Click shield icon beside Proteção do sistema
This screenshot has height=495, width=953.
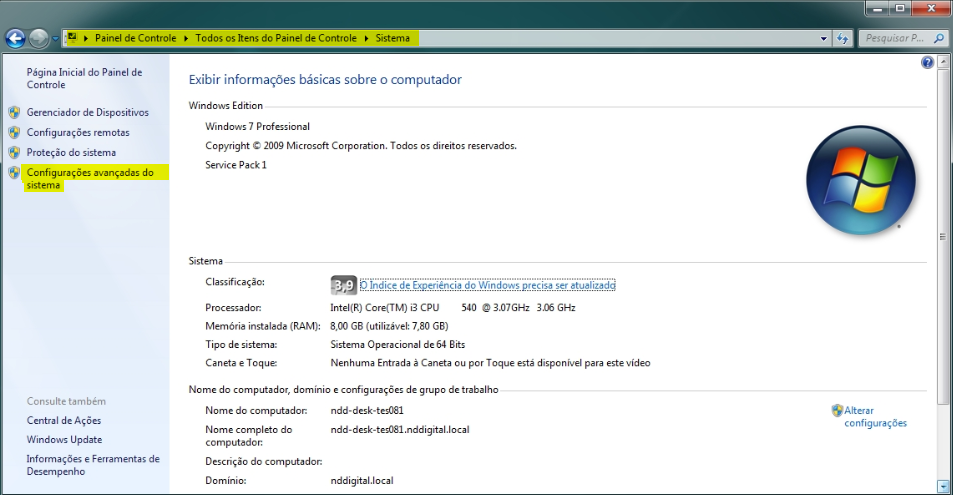(14, 152)
